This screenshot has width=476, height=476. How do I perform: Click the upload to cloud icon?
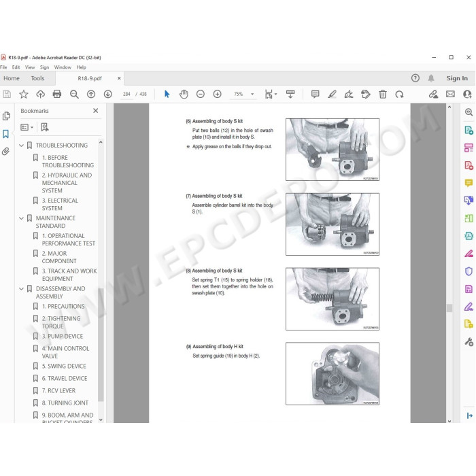[x=40, y=94]
